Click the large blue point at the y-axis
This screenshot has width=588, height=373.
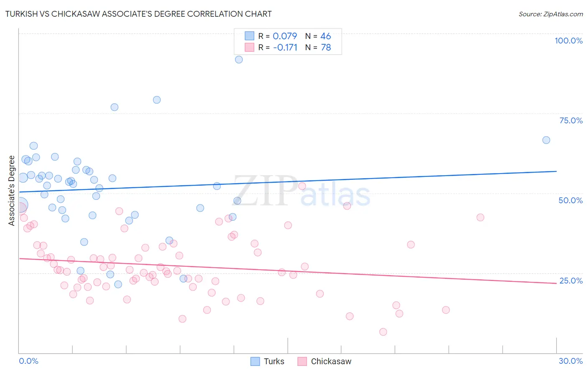click(x=20, y=205)
